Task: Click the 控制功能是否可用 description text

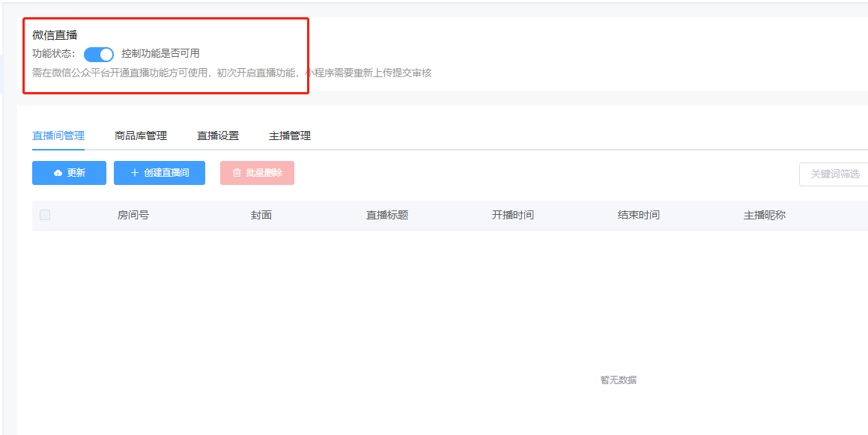Action: [x=160, y=54]
